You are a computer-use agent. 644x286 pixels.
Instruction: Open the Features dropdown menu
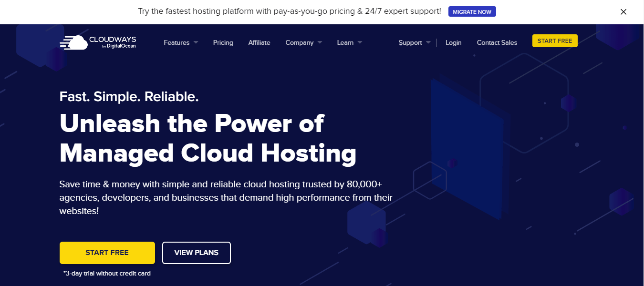click(177, 42)
